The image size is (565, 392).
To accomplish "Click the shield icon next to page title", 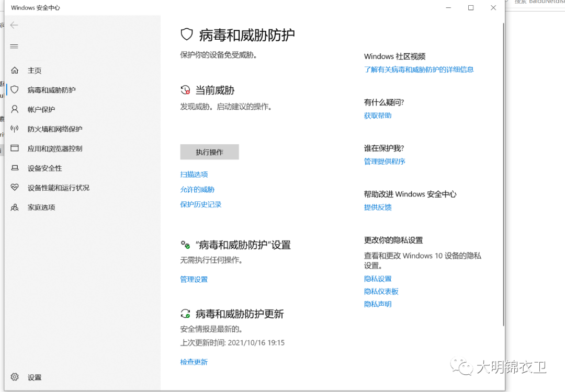I will pyautogui.click(x=187, y=34).
